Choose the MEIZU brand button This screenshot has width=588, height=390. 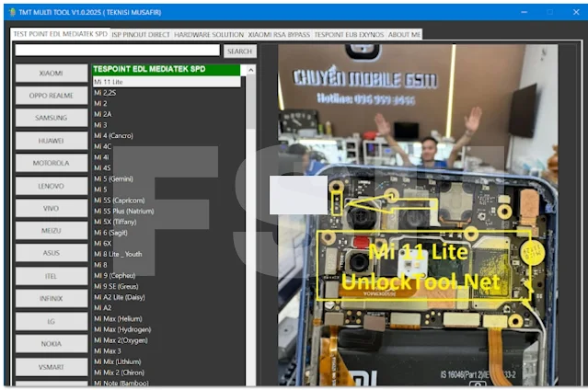point(52,231)
